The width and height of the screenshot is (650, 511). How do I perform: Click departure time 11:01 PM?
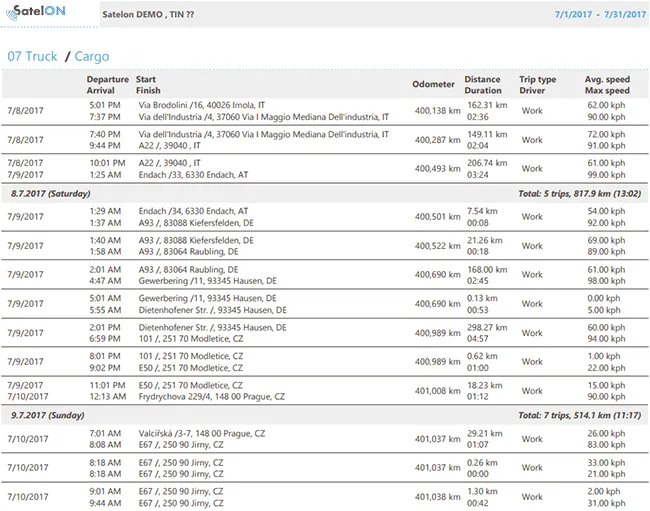(x=107, y=385)
